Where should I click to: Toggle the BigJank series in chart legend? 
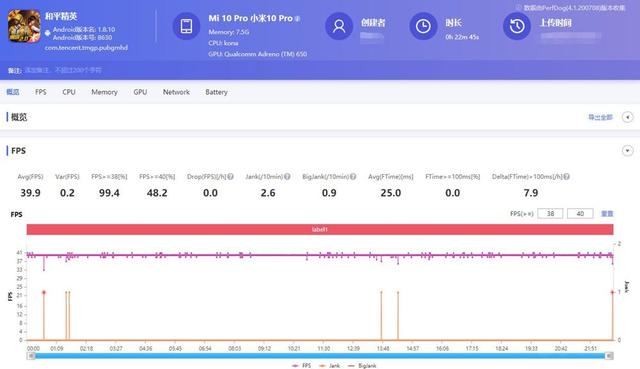362,366
